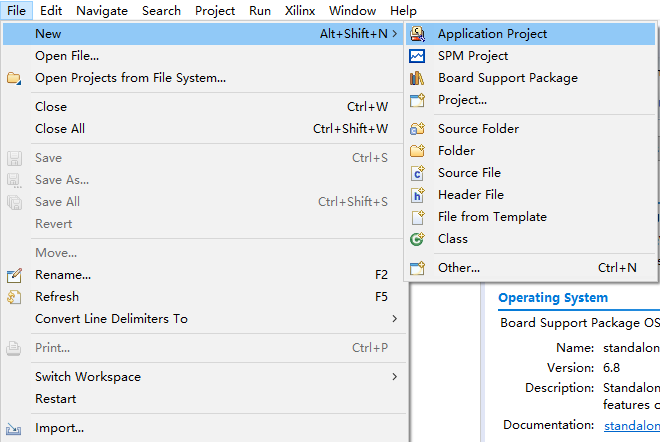Viewport: 660px width, 442px height.
Task: Choose Other... in New submenu
Action: coord(531,268)
